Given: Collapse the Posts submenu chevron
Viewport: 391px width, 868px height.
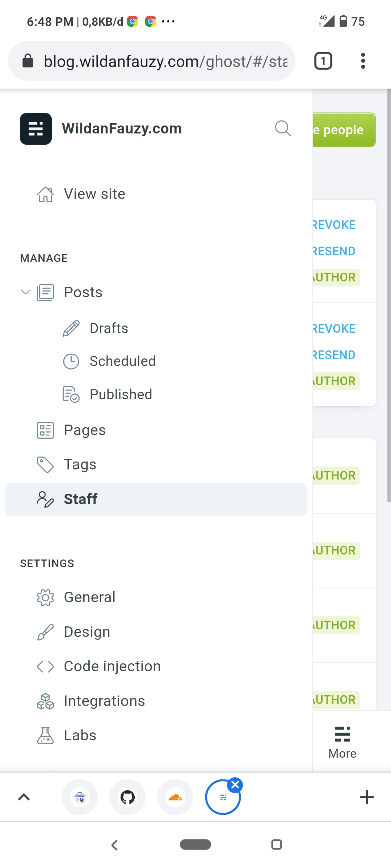Looking at the screenshot, I should tap(25, 292).
